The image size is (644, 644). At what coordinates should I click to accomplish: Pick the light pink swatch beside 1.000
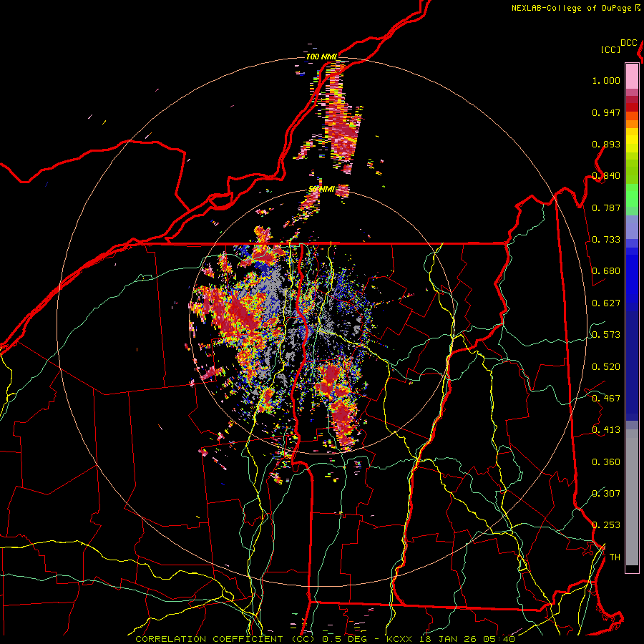(x=632, y=77)
